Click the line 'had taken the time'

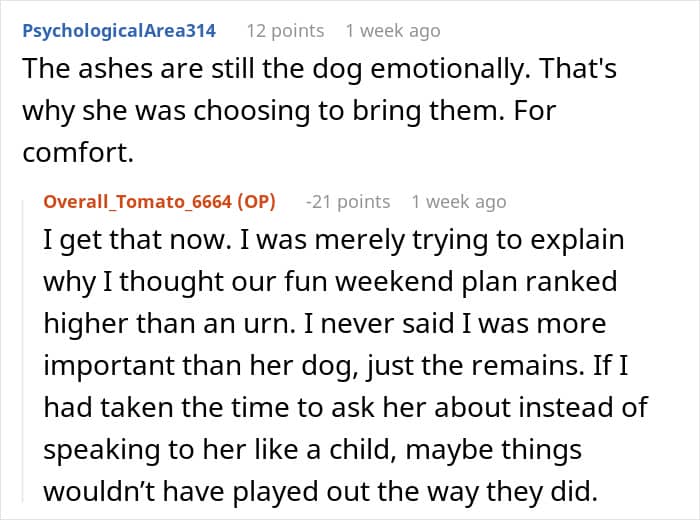pos(346,408)
